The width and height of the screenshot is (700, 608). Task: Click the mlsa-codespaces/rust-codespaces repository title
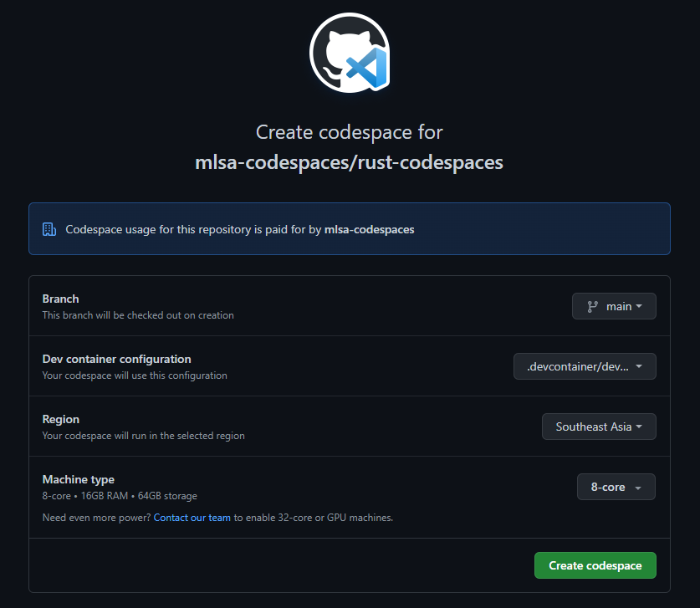349,162
